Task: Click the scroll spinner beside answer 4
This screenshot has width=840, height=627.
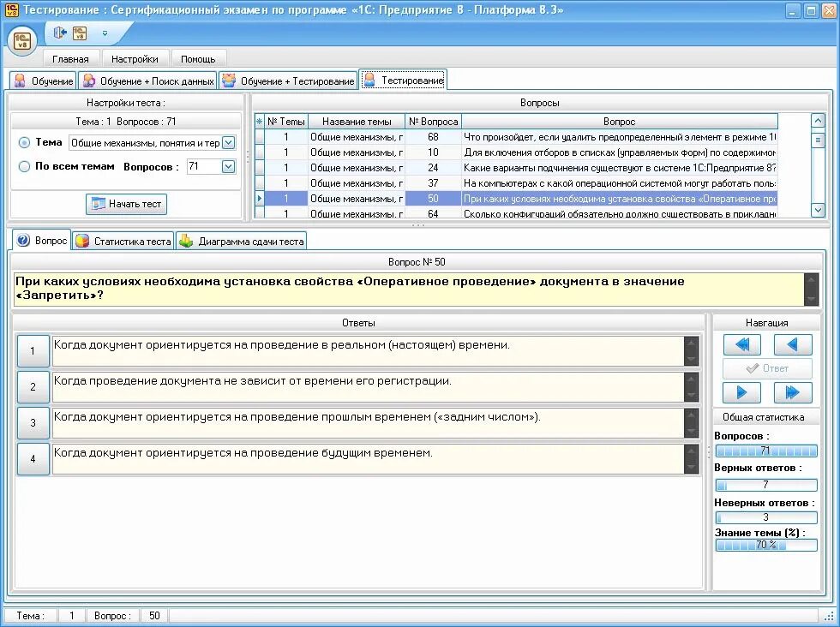Action: [692, 458]
